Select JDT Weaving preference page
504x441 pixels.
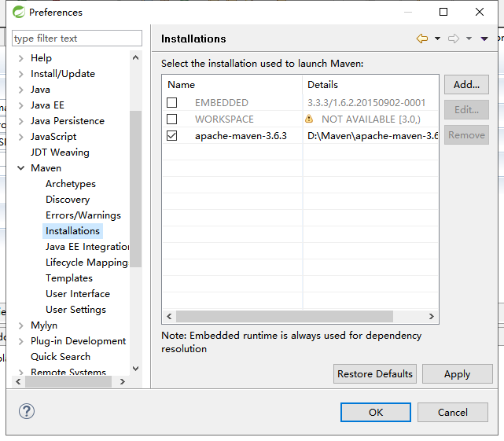pos(60,153)
